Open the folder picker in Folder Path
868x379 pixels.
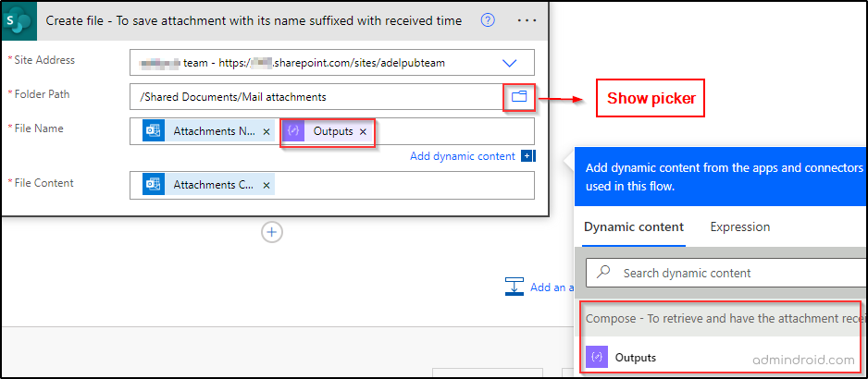tap(518, 96)
